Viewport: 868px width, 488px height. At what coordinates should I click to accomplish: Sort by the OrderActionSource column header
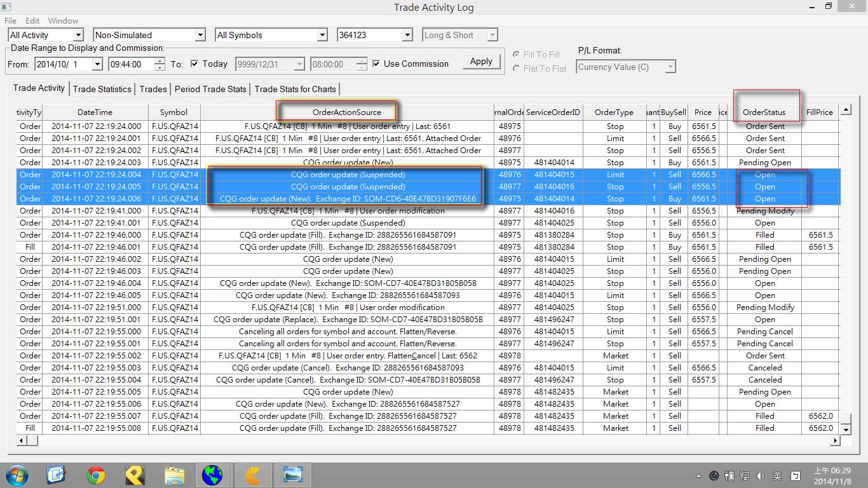point(347,112)
